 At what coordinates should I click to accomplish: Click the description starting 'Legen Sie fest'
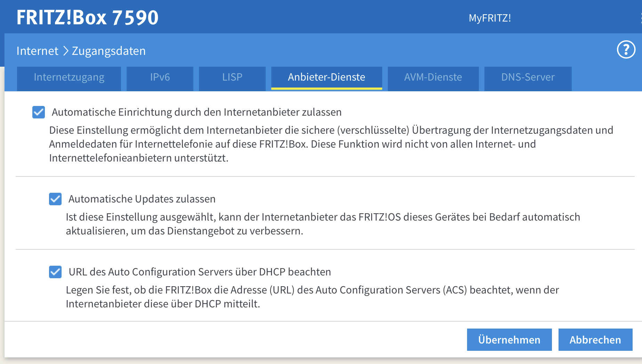pyautogui.click(x=312, y=297)
